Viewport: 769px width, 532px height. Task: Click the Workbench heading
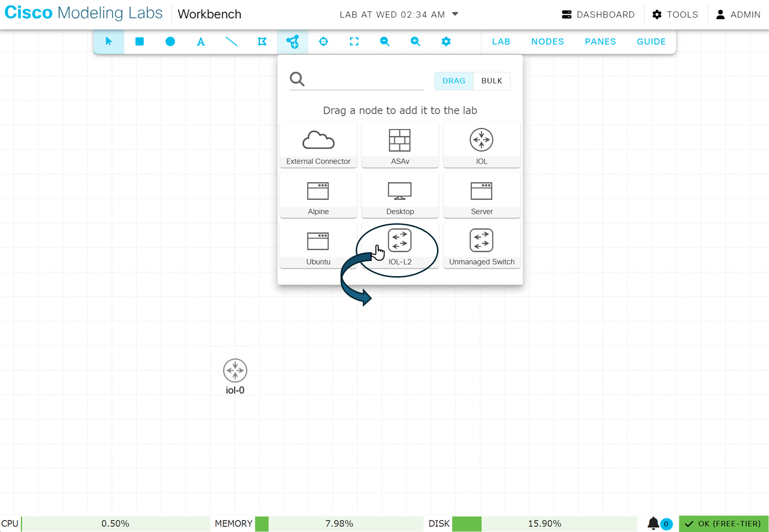(210, 14)
